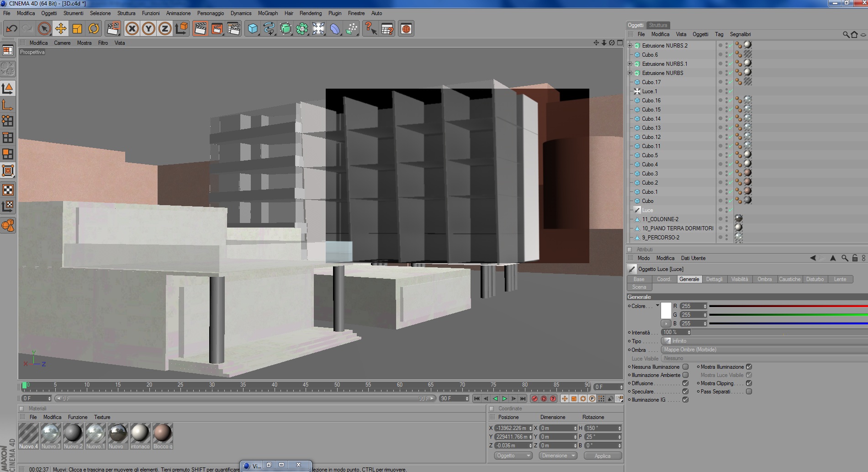
Task: Click the Make Editable icon in left sidebar
Action: coord(8,69)
